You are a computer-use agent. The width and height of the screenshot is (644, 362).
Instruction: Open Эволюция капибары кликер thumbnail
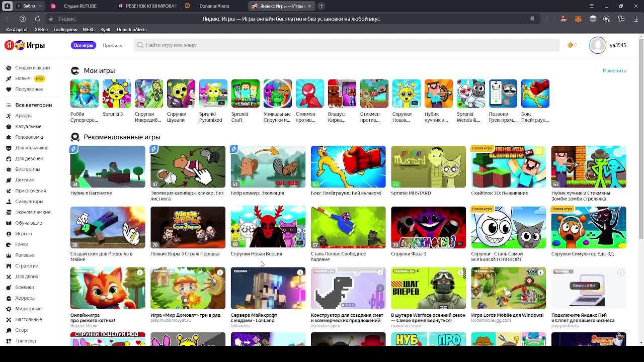188,166
